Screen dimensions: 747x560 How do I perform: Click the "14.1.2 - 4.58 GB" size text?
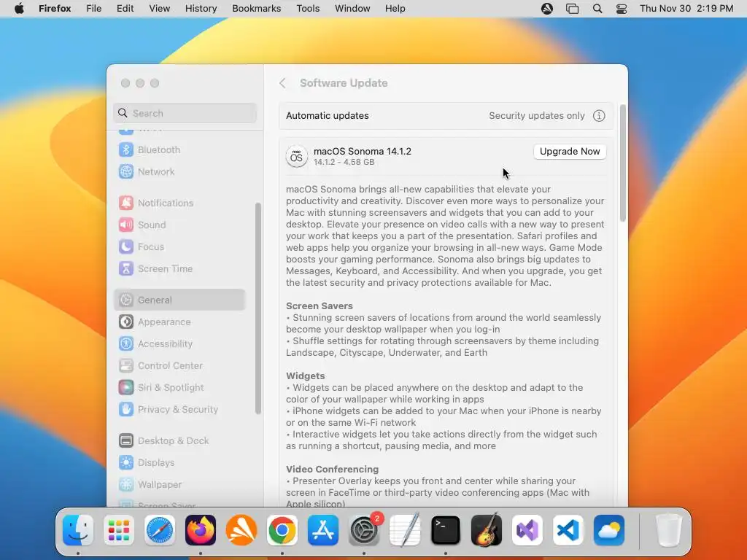pyautogui.click(x=344, y=162)
